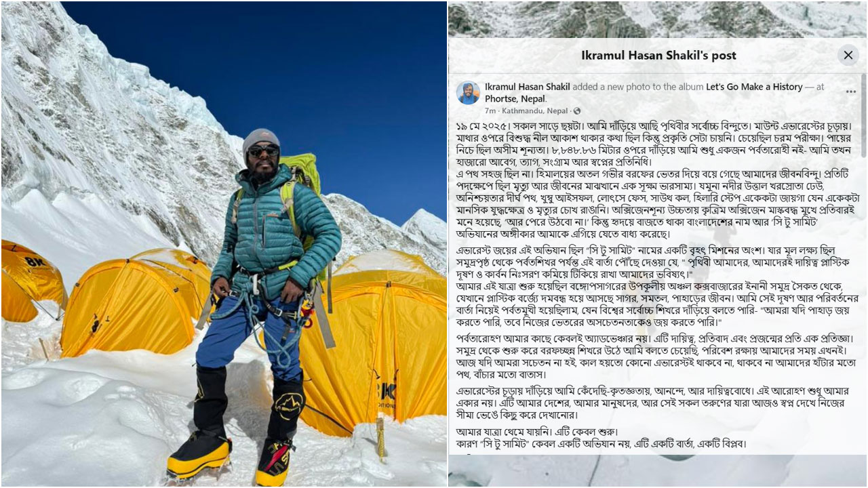
Task: Open the author name link Ikramul Hasan Shakil
Action: (x=528, y=87)
